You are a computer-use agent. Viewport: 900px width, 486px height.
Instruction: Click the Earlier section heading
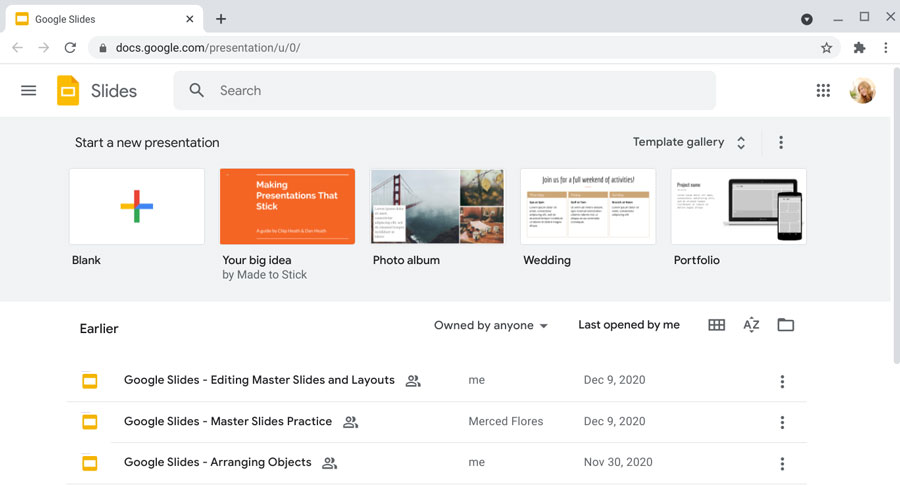99,329
